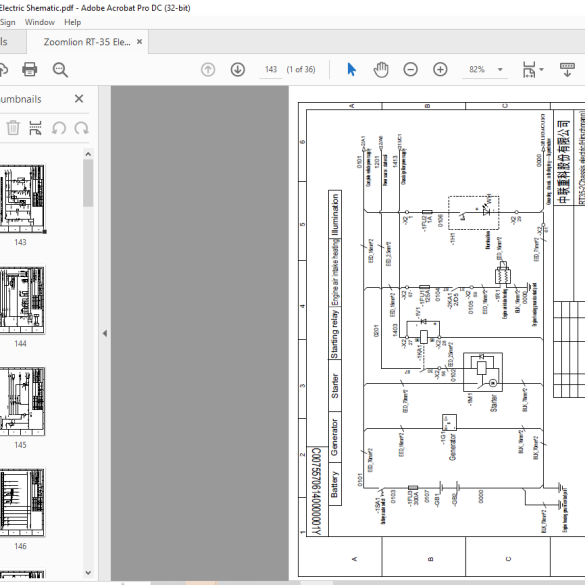Select page 143 thumbnail
Image resolution: width=585 pixels, height=585 pixels.
(x=22, y=199)
